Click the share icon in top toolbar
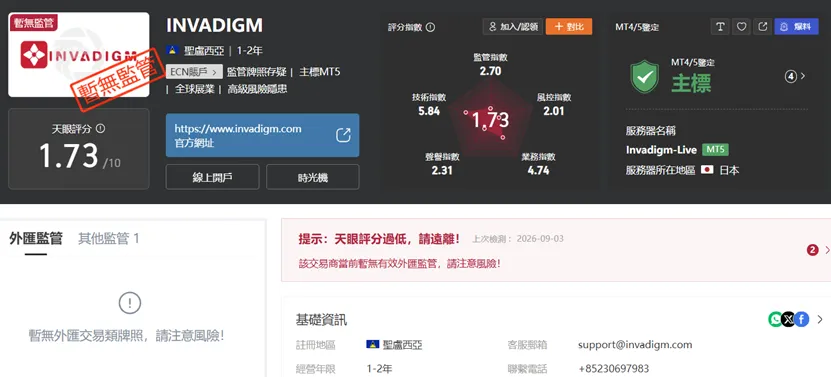The width and height of the screenshot is (831, 377). click(763, 27)
